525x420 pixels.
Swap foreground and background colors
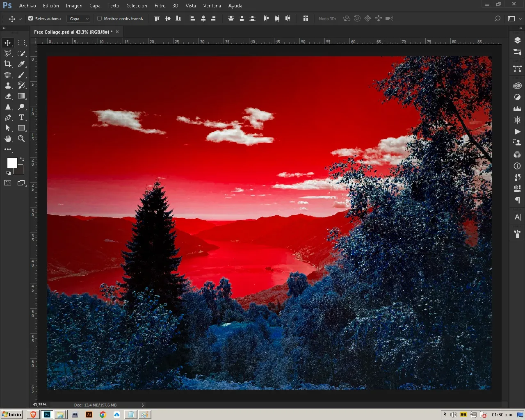pos(22,159)
